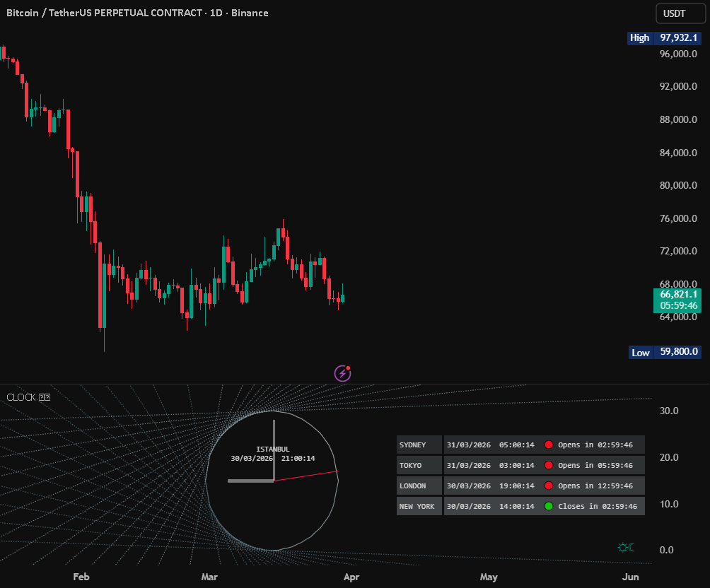The image size is (710, 588).
Task: Click London's red session status light
Action: [x=549, y=486]
